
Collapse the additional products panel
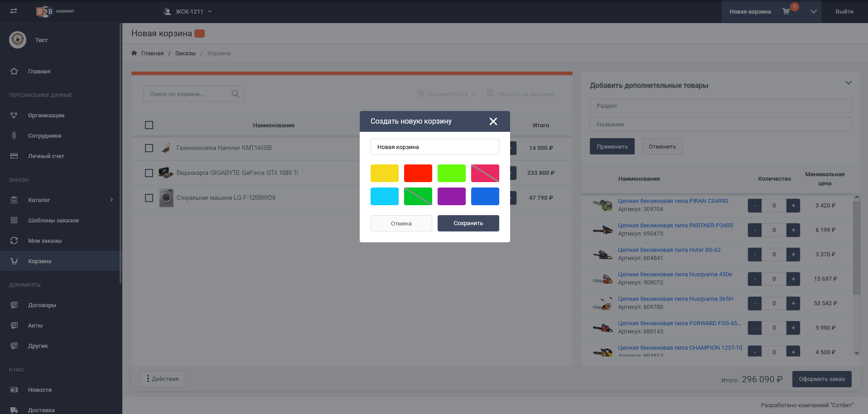848,83
